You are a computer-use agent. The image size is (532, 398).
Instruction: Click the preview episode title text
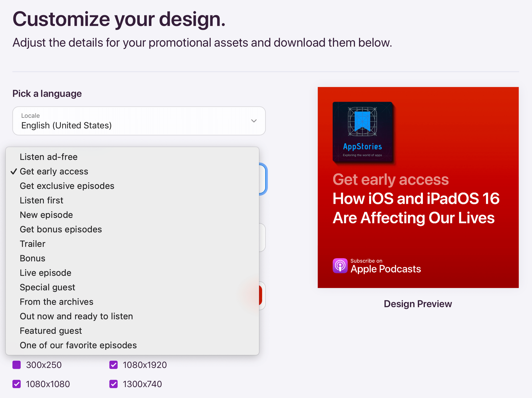[x=416, y=208]
